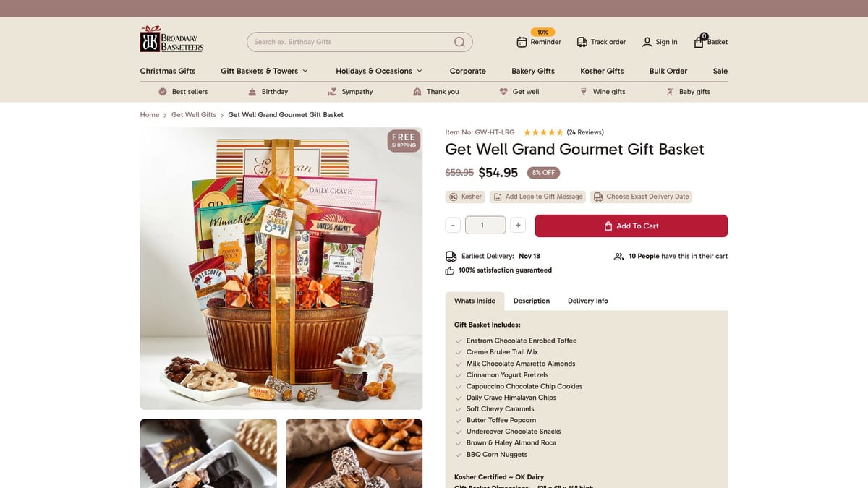Select the Sign In person icon

[x=646, y=42]
